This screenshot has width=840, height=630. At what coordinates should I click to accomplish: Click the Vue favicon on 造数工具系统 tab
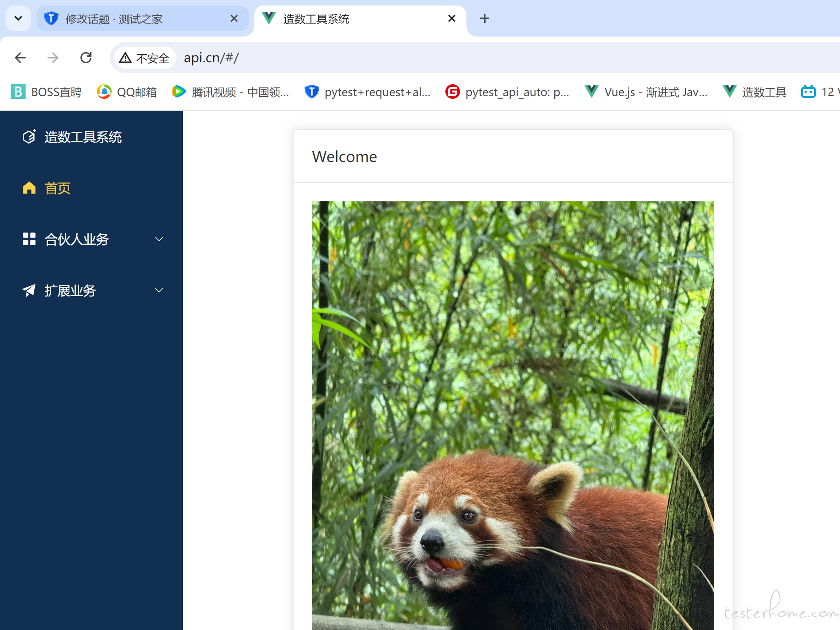point(269,18)
